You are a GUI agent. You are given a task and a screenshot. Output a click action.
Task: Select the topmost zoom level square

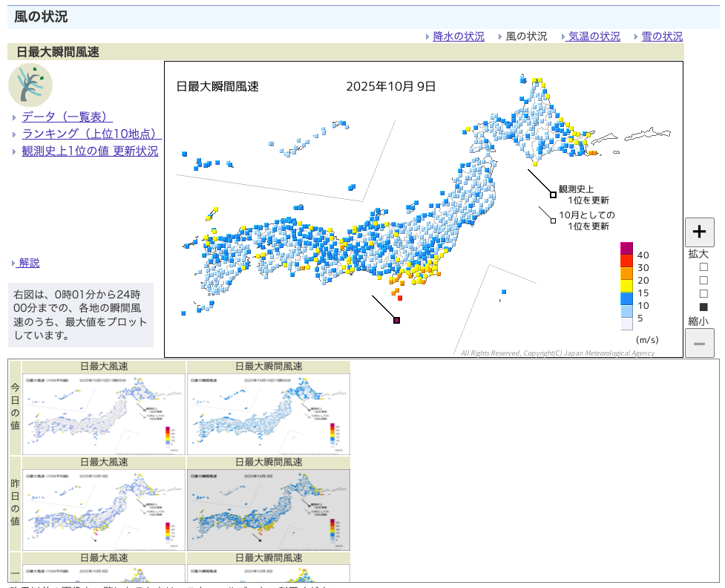(x=703, y=267)
